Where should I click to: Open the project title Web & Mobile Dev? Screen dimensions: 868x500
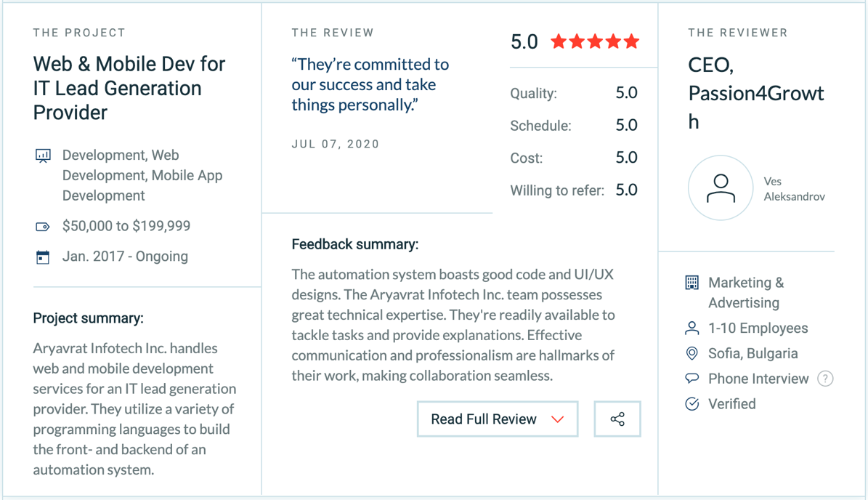129,88
